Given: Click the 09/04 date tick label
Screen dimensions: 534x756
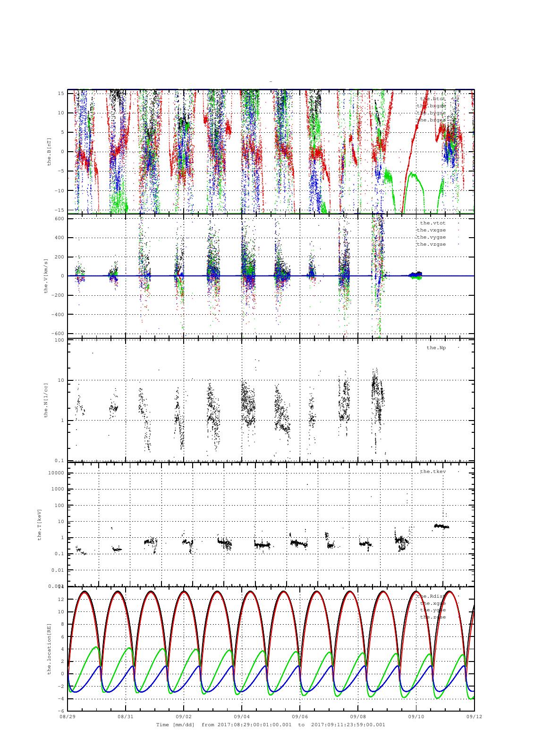Looking at the screenshot, I should (x=242, y=716).
